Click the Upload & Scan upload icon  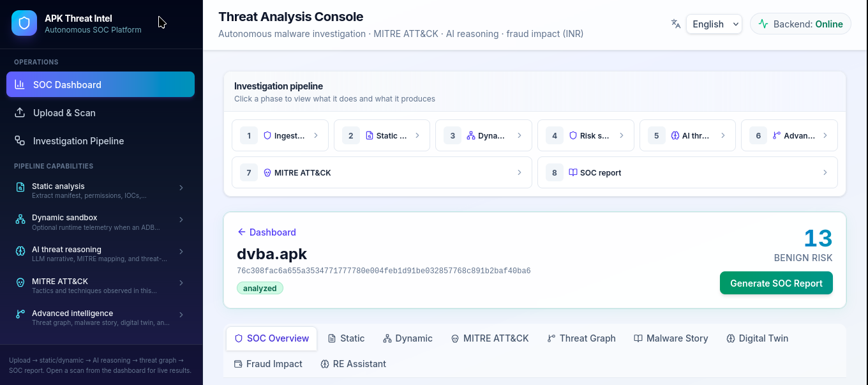[20, 112]
